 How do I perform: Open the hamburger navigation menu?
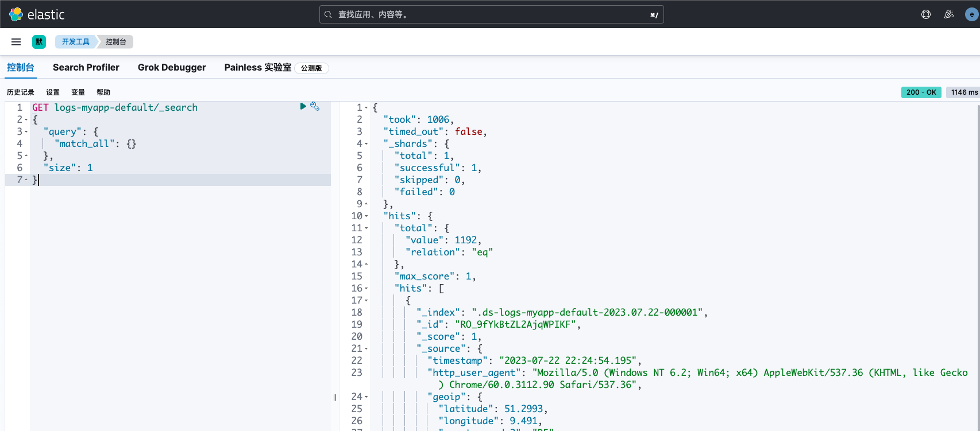click(16, 42)
